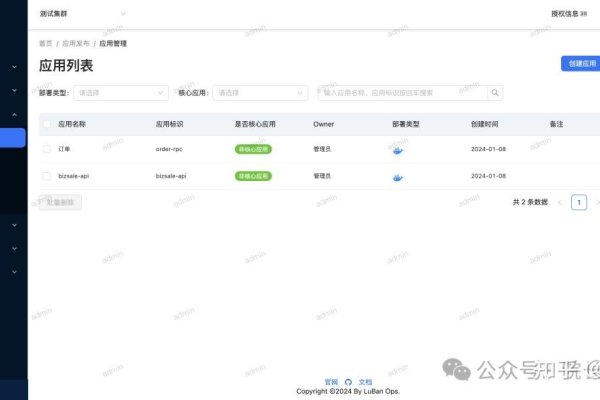Screen dimensions: 600x400
Task: Click the 2024-01-08 date in the bizsale-api row
Action: [x=489, y=176]
